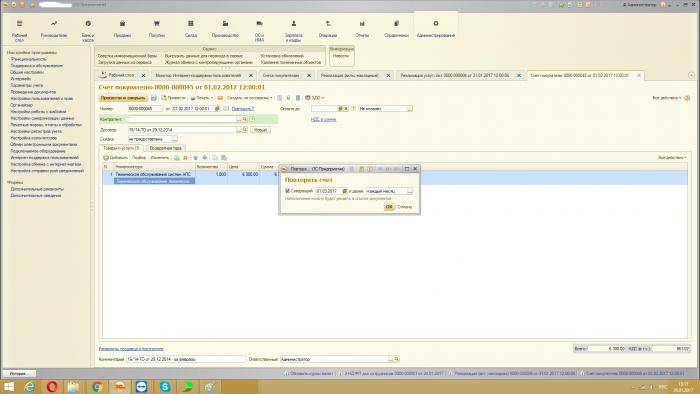700x394 pixels.
Task: Open the Отчеты section
Action: coord(362,29)
